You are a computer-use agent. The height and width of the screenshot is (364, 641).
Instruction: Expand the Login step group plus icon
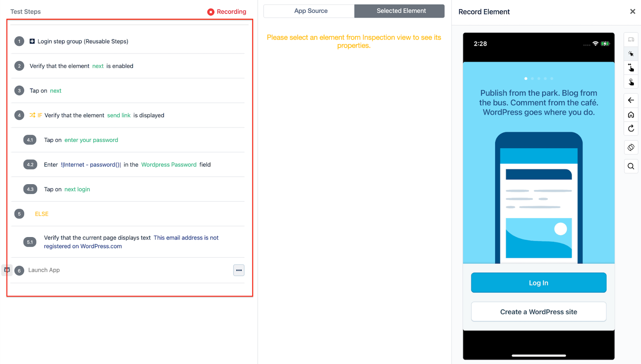tap(32, 41)
